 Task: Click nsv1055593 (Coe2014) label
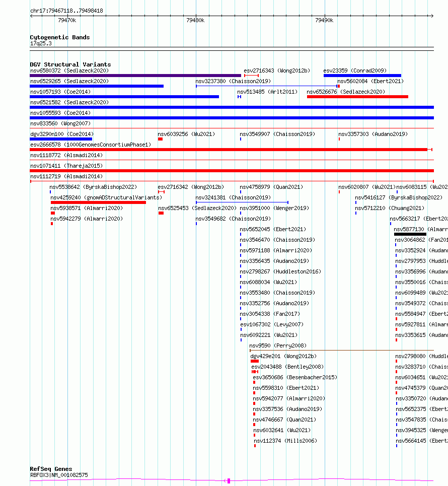[x=60, y=113]
